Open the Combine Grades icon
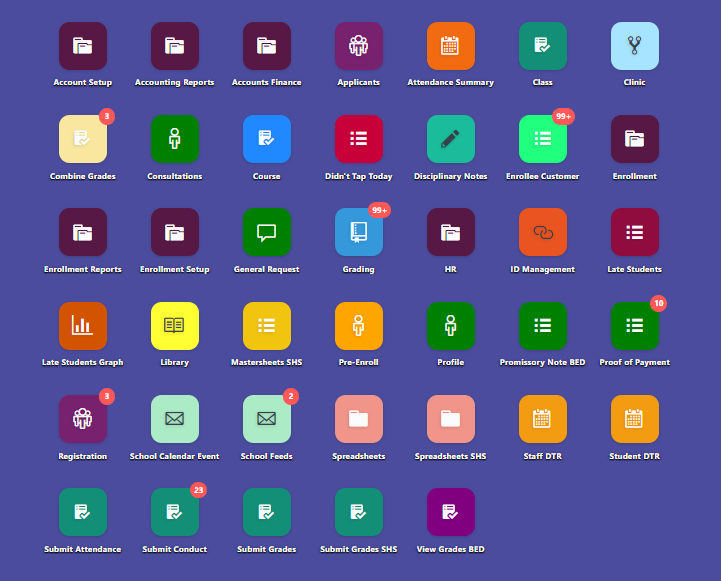Viewport: 721px width, 581px height. (83, 139)
